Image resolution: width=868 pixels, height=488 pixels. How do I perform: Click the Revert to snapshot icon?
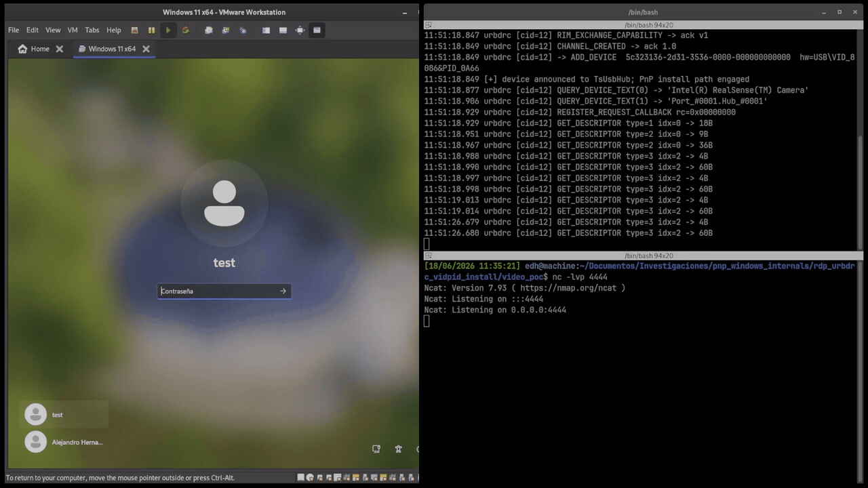tap(226, 30)
